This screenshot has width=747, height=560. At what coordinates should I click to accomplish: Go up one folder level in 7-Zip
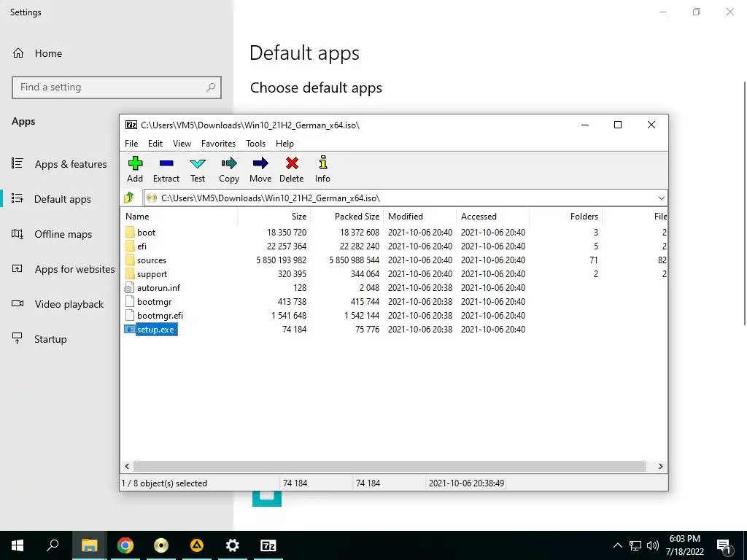[128, 198]
